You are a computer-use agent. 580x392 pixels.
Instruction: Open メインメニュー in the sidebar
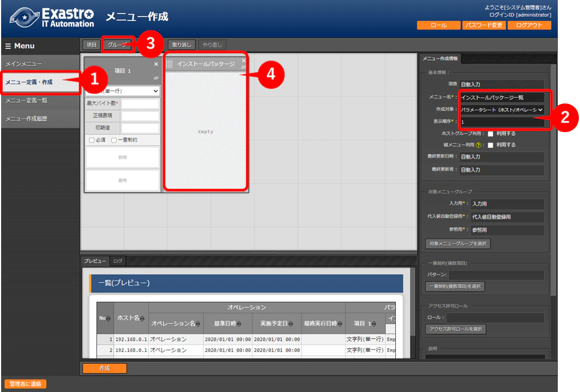[x=41, y=64]
